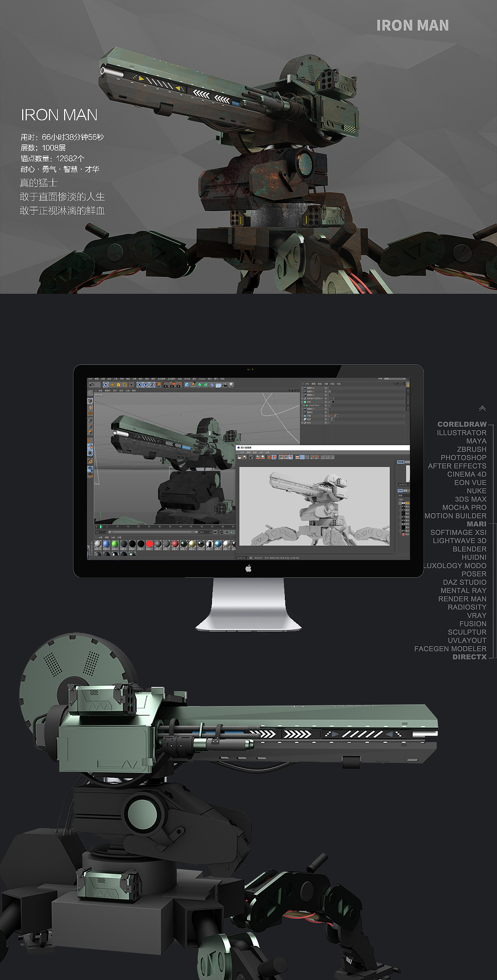Screen dimensions: 497x980
Task: Click Play Forward green arrow button
Action: 231,532
